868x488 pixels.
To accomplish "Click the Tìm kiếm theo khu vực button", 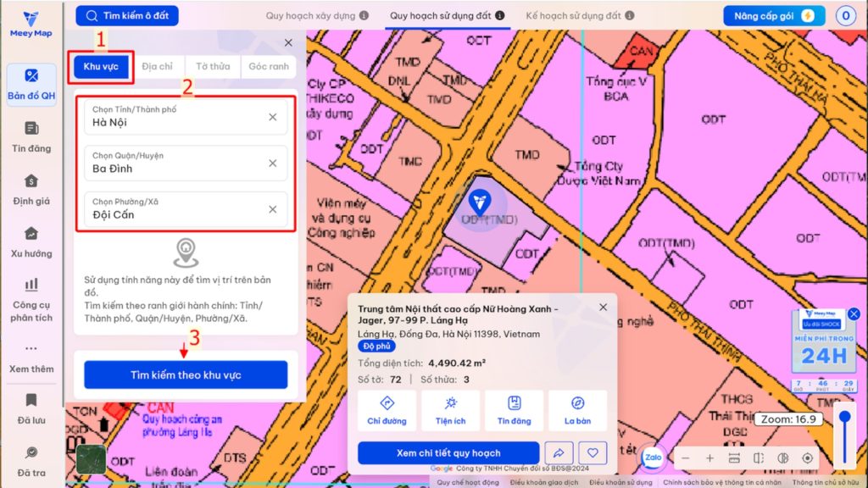I will [x=186, y=374].
